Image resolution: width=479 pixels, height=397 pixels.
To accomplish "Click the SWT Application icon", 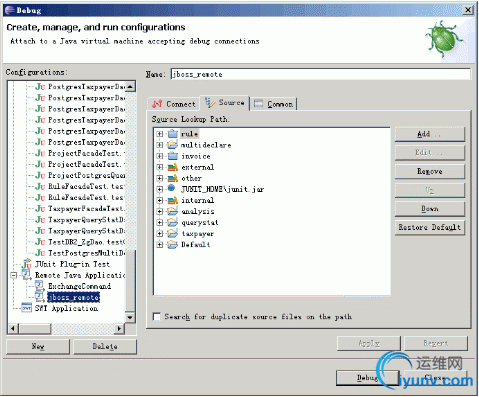I will click(27, 307).
